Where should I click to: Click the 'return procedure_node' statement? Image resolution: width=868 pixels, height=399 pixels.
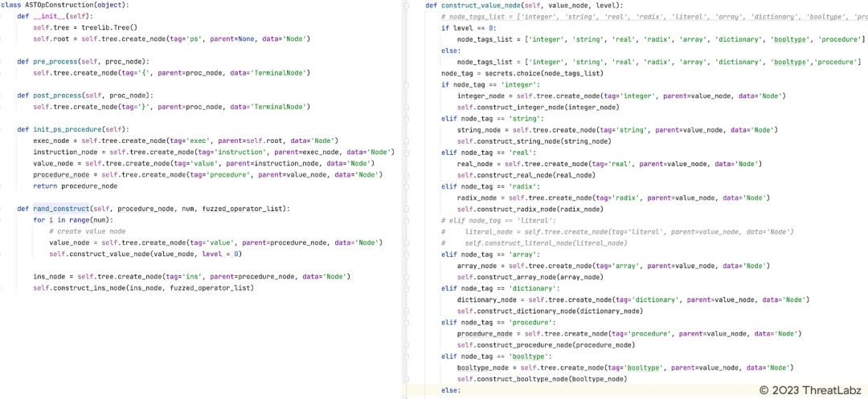point(75,185)
